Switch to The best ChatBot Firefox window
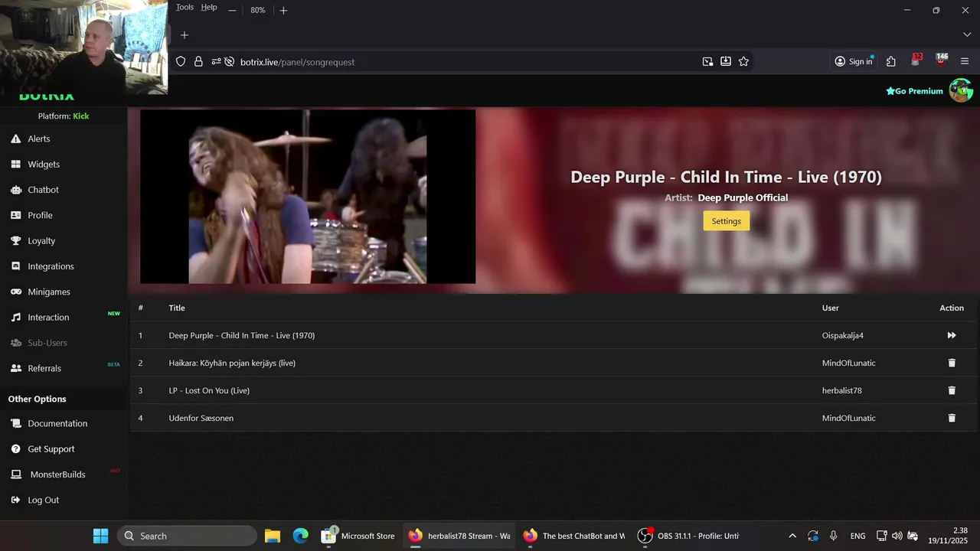Viewport: 980px width, 551px height. pos(574,536)
